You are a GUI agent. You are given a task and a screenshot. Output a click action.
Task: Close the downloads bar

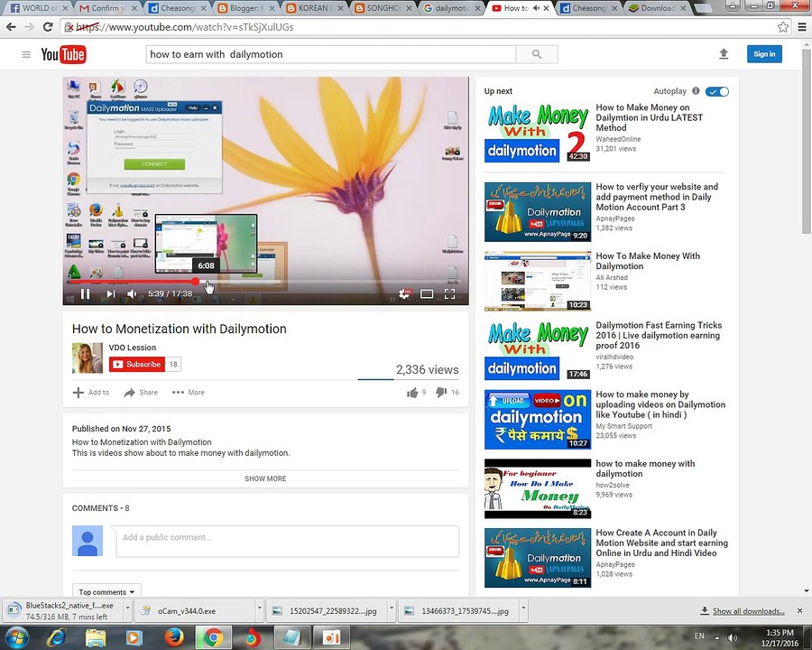[799, 610]
